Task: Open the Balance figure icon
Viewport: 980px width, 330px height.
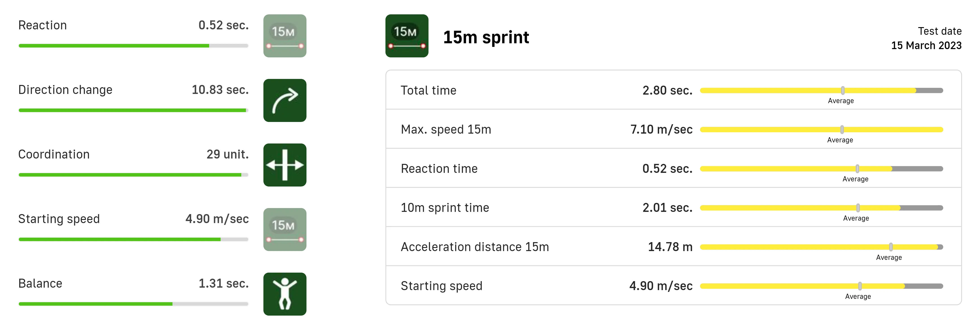Action: 284,294
